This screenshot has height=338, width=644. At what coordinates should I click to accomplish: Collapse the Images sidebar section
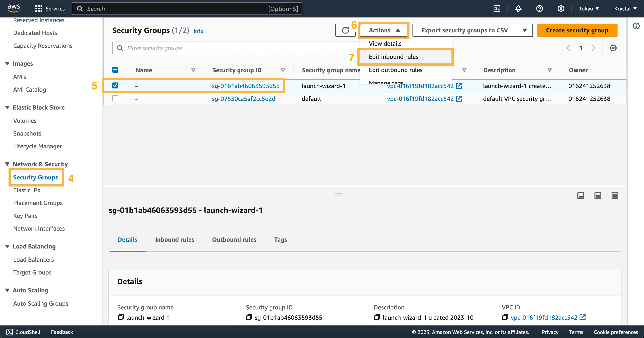tap(7, 64)
